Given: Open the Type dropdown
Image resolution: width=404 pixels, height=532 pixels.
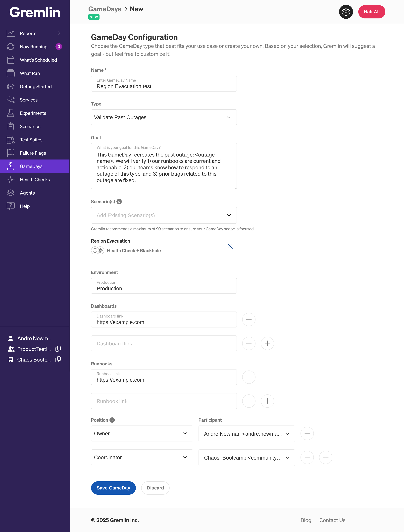Looking at the screenshot, I should [x=164, y=117].
